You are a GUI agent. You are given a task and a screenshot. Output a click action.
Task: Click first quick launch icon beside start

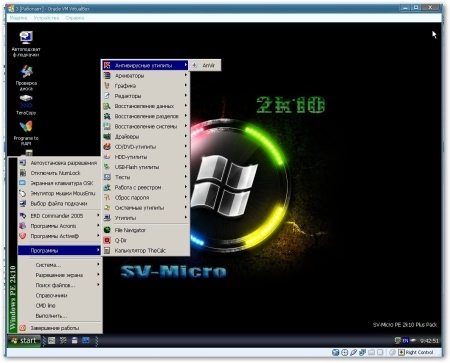click(51, 340)
